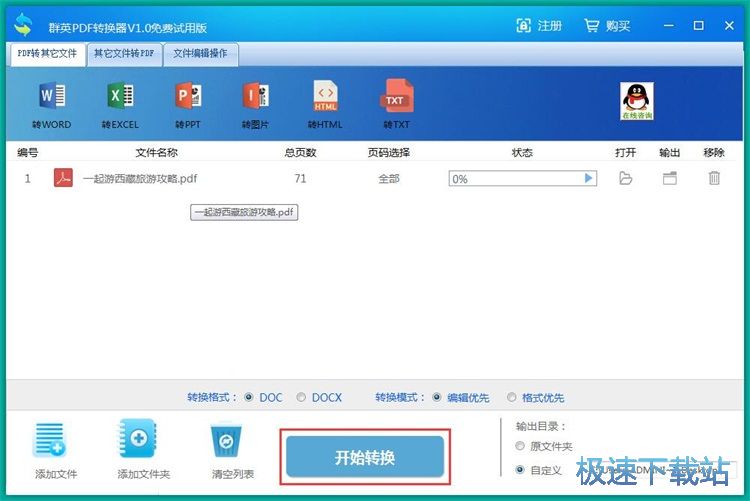
Task: Close the PDF converter window
Action: pyautogui.click(x=729, y=25)
